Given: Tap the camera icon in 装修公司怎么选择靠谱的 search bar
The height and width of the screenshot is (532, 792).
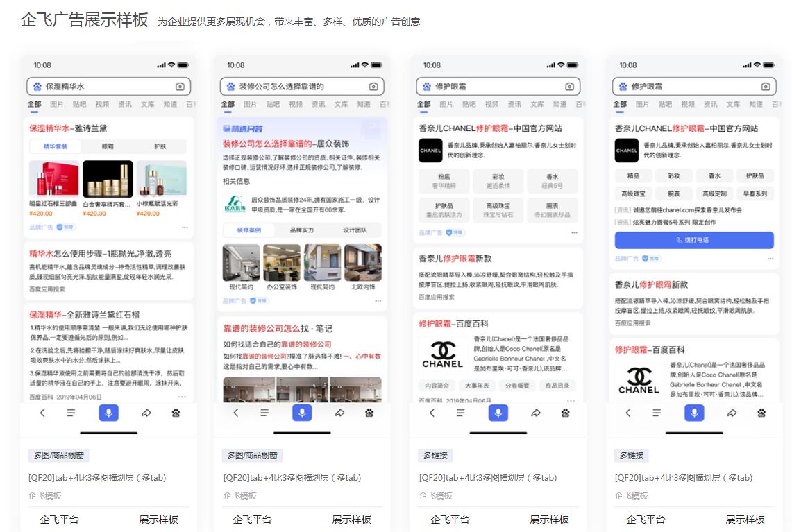Looking at the screenshot, I should (x=373, y=87).
